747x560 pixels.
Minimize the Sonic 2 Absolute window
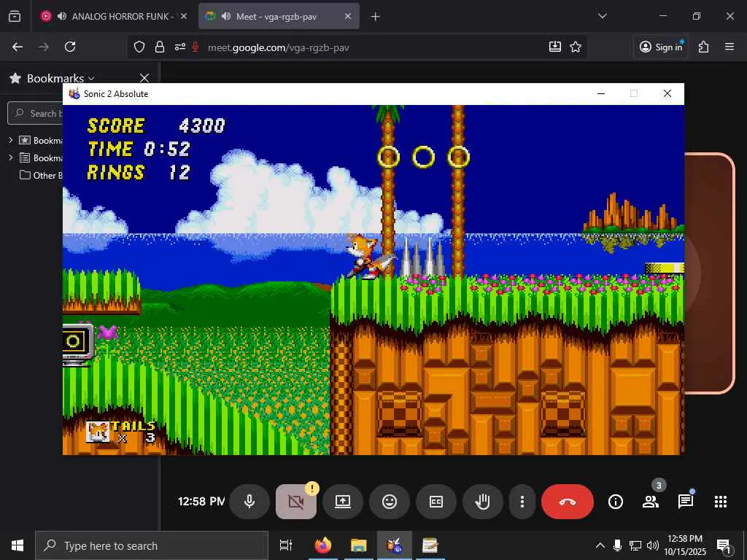(x=601, y=93)
